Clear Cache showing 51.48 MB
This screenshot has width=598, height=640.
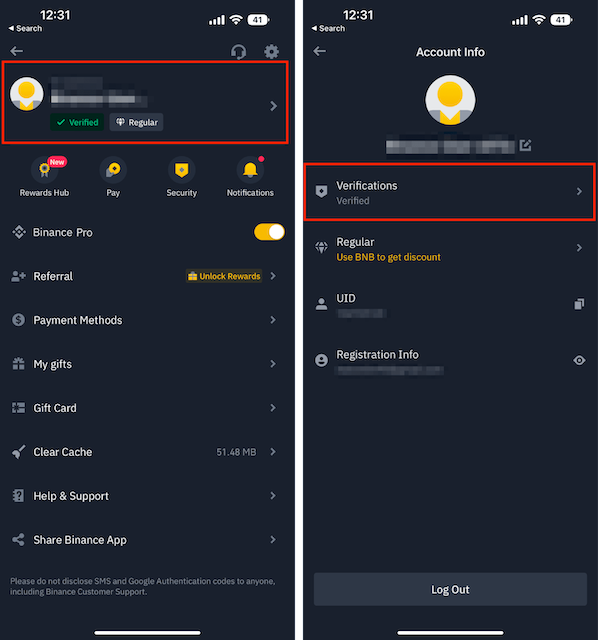(147, 452)
